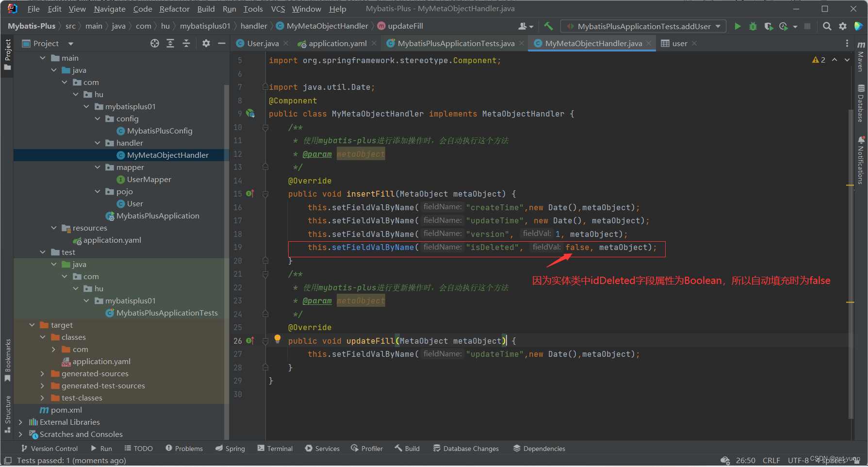Viewport: 868px width, 467px height.
Task: Click the lightbulb intention icon at line 26
Action: click(278, 339)
